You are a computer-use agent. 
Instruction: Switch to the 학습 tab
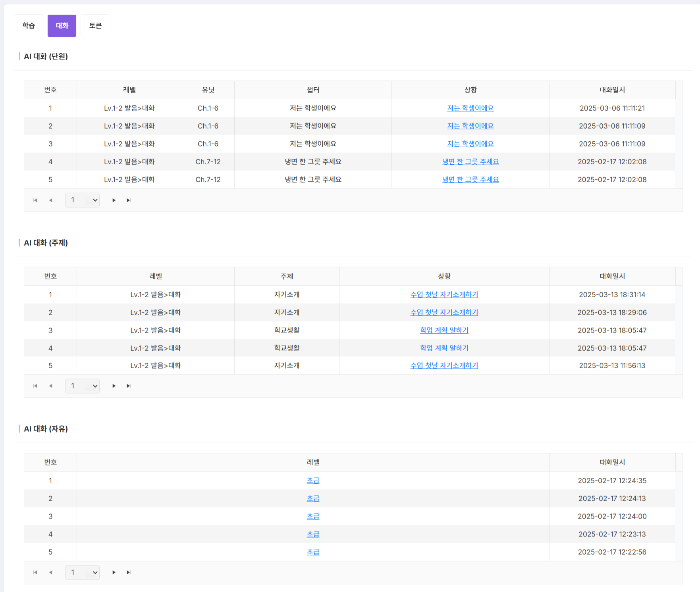tap(29, 26)
